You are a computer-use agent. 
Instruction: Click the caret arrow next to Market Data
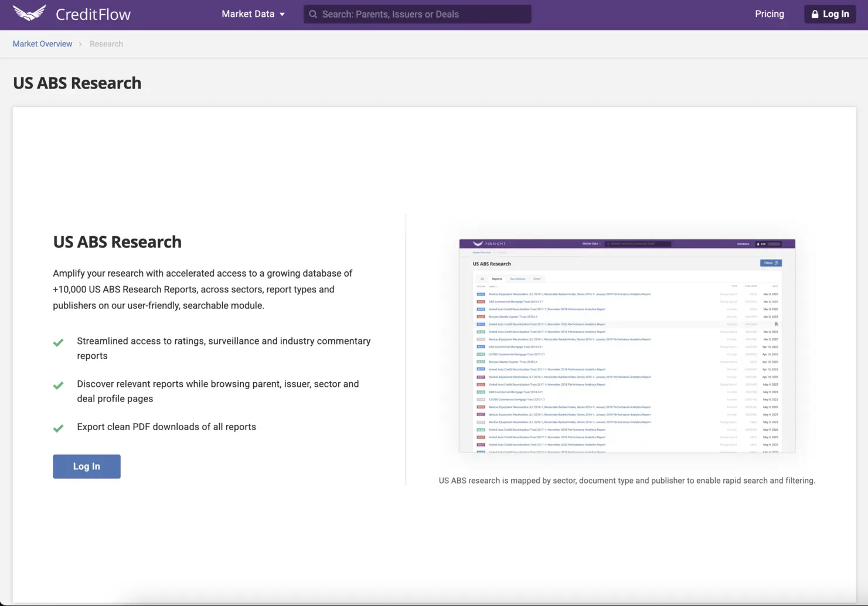point(282,15)
